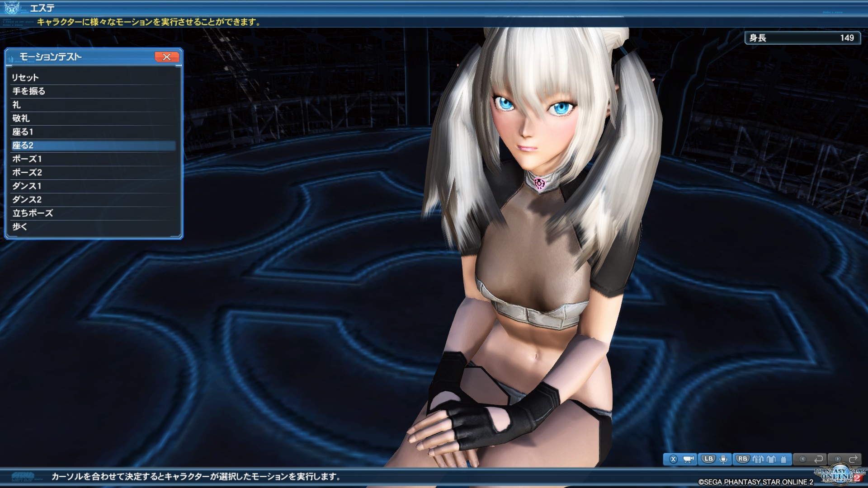Click the RB button indicator

[x=742, y=459]
